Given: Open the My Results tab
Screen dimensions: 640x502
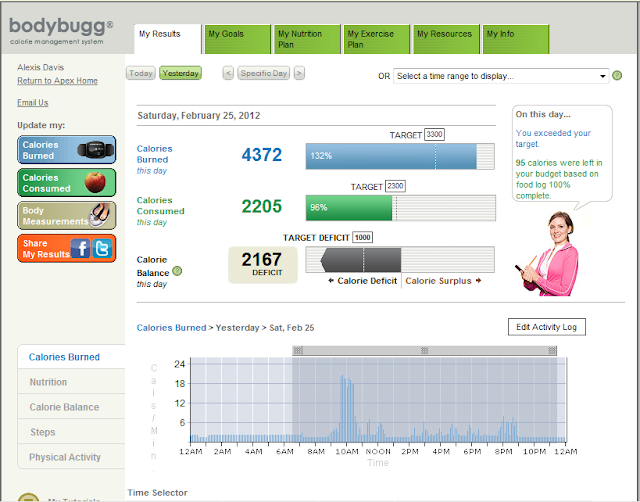Looking at the screenshot, I should (x=167, y=39).
